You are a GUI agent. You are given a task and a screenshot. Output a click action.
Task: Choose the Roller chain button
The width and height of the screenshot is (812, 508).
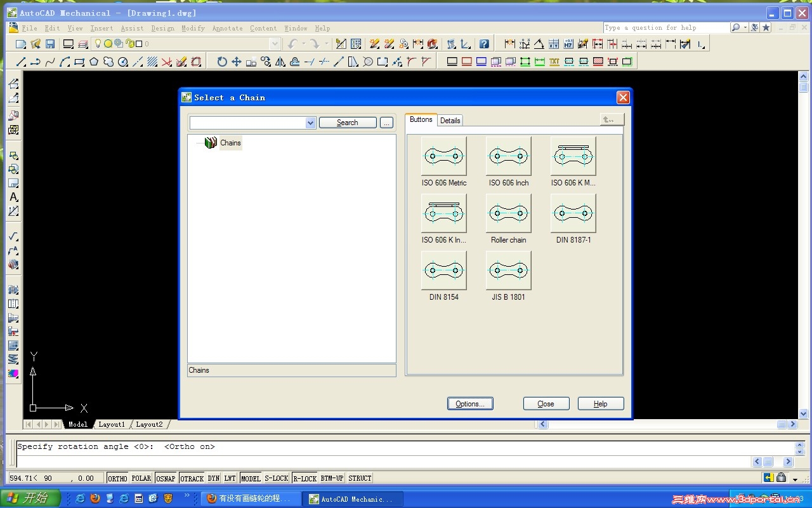[x=509, y=213]
